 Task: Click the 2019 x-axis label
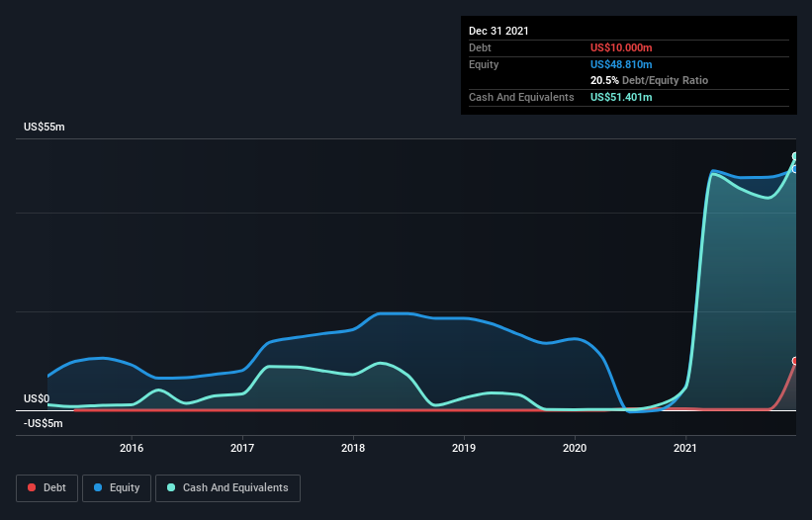(x=464, y=448)
